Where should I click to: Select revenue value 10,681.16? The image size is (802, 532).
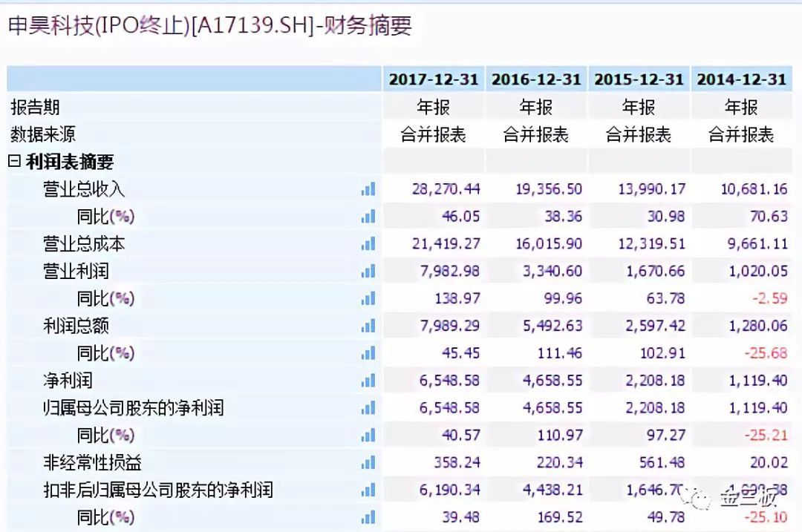point(754,189)
